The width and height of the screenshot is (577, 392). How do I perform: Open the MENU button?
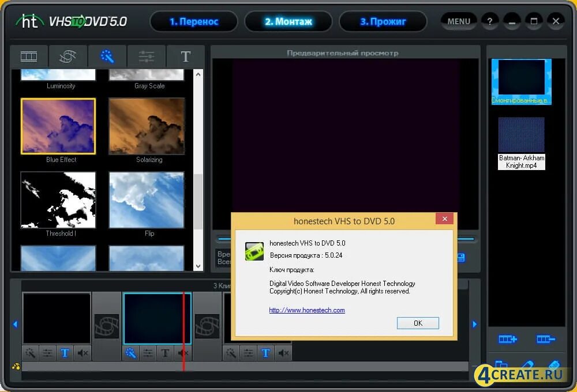(x=459, y=21)
